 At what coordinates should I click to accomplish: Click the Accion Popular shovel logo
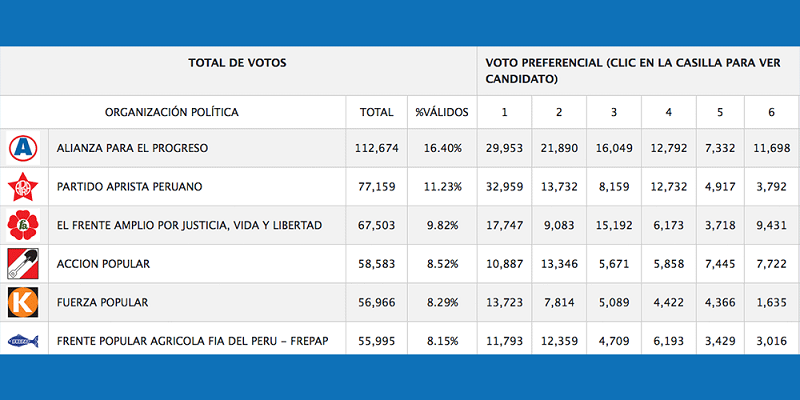(22, 263)
